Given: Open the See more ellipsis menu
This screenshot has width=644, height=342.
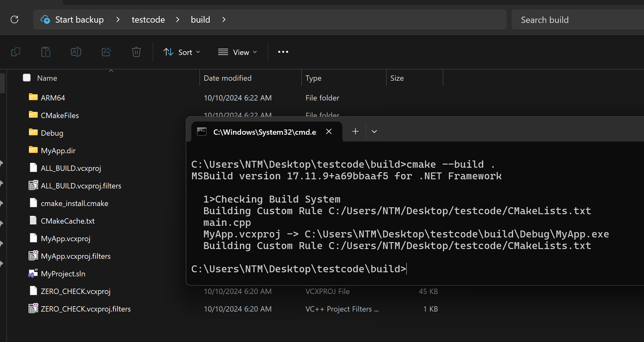Looking at the screenshot, I should pos(283,52).
